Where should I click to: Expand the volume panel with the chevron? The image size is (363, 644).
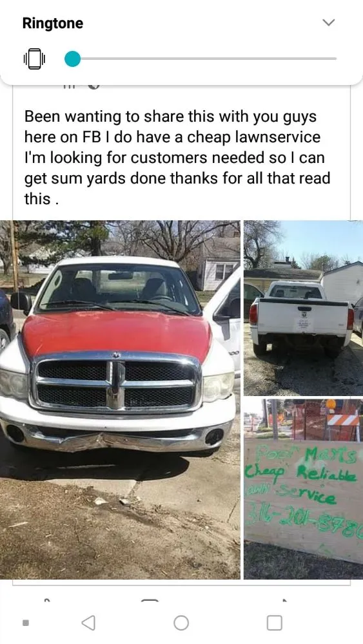(x=328, y=23)
